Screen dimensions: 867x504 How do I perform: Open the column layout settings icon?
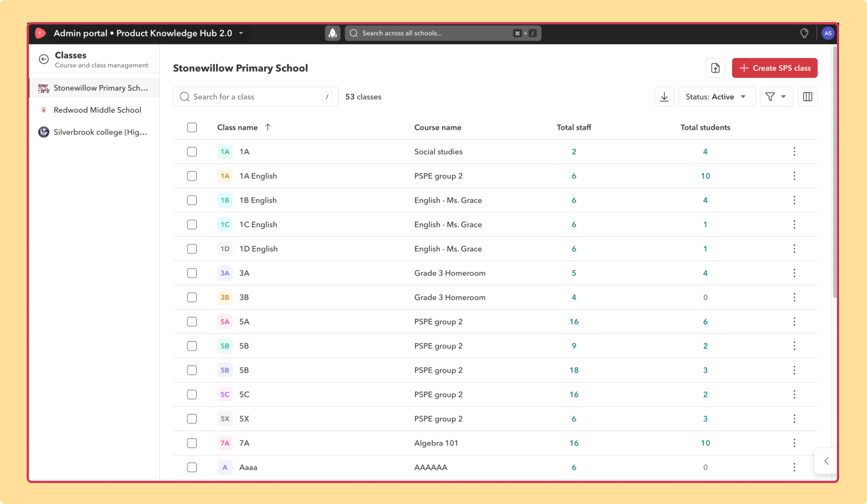point(807,97)
